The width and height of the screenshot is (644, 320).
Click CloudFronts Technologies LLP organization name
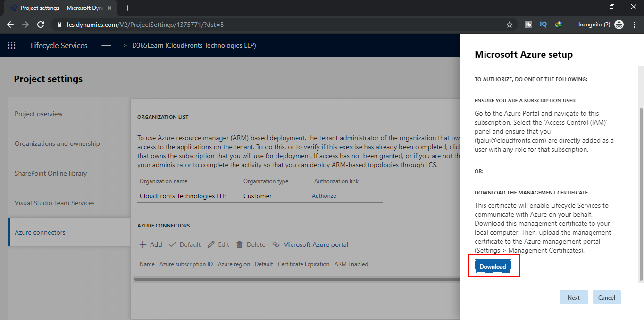183,196
